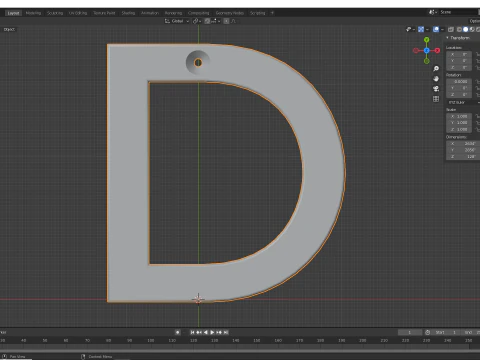Switch to UV Editing workspace
The height and width of the screenshot is (360, 480).
pos(78,13)
